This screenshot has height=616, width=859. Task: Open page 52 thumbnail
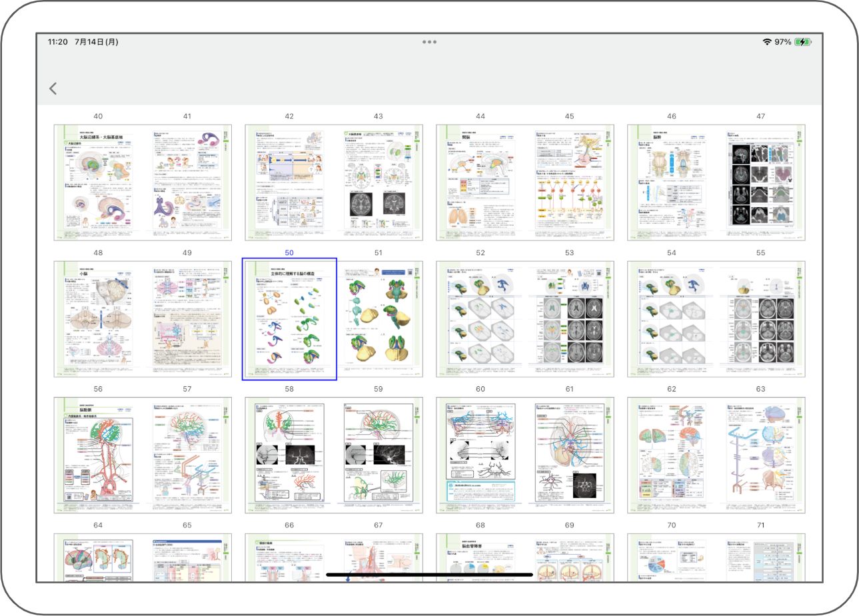(x=480, y=319)
